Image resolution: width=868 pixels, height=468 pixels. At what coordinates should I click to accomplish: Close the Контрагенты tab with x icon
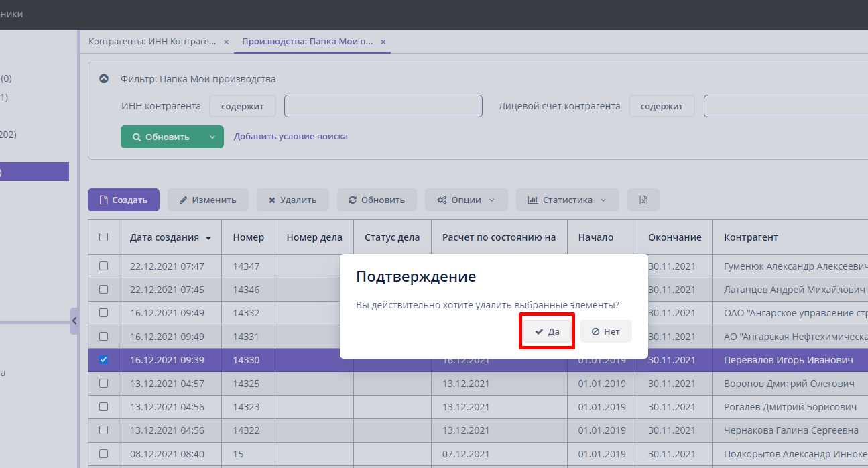(x=227, y=42)
